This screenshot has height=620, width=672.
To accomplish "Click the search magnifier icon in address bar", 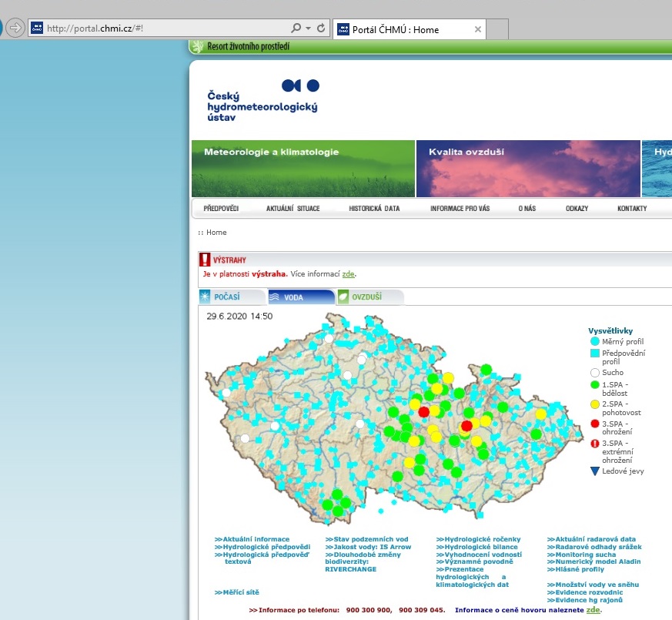I will click(x=296, y=28).
